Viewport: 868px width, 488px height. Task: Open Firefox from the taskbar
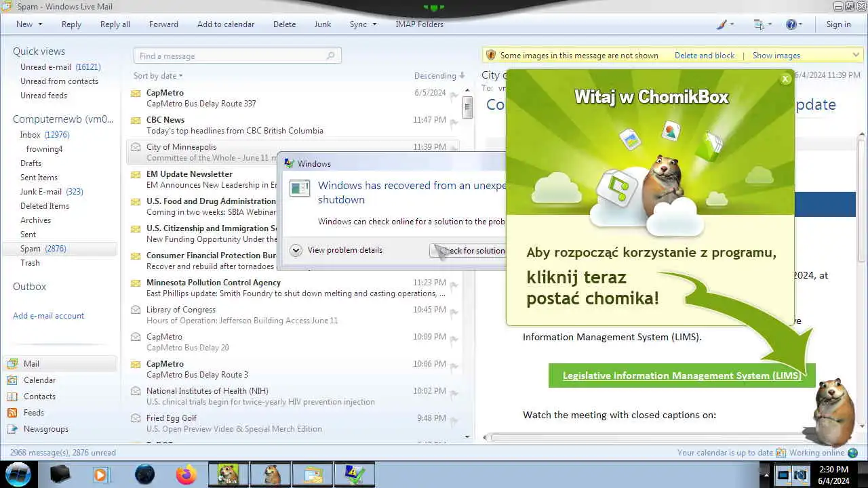[186, 474]
